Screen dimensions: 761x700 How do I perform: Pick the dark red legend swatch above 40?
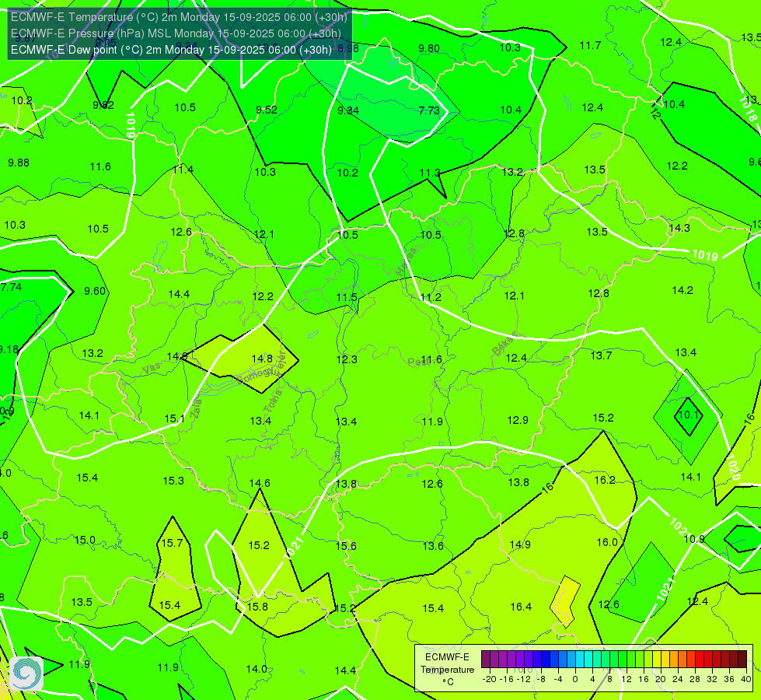pos(742,660)
